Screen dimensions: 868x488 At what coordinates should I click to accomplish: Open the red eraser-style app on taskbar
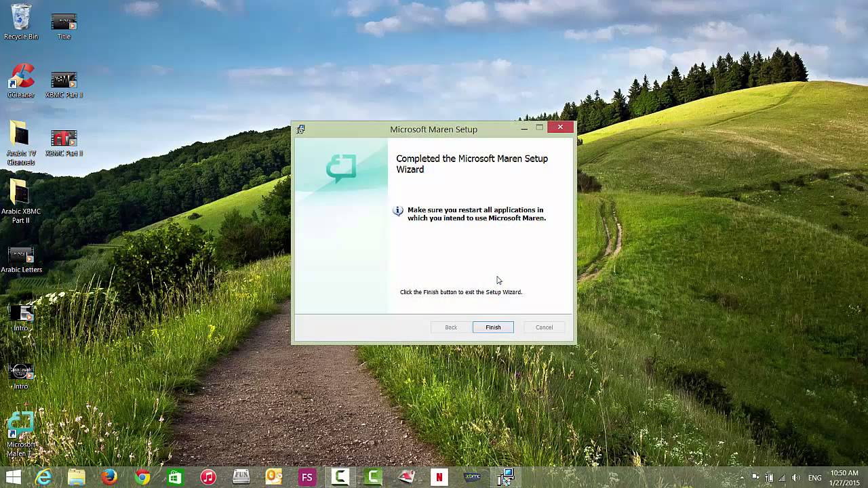(406, 477)
